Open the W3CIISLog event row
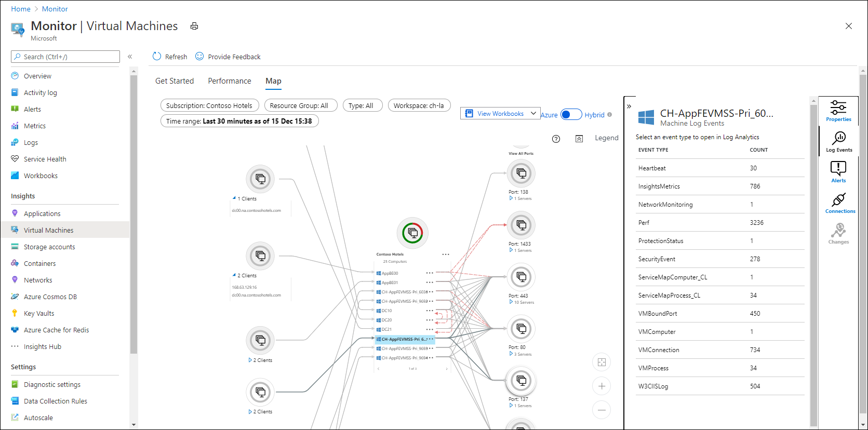868x430 pixels. click(720, 386)
